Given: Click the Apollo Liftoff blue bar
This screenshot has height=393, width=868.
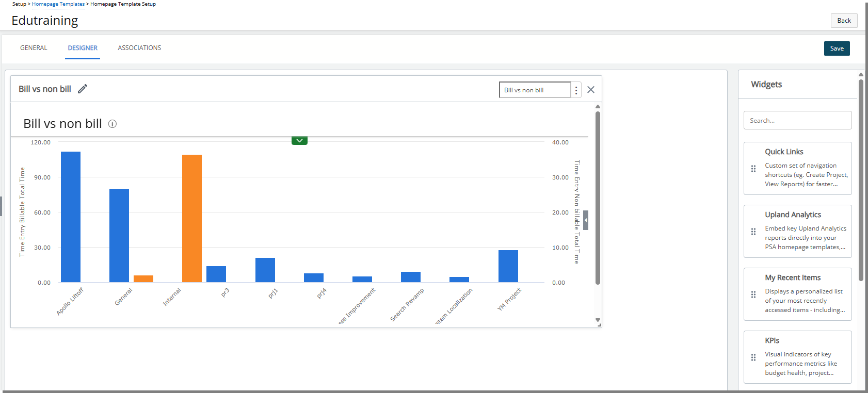Looking at the screenshot, I should pyautogui.click(x=71, y=217).
